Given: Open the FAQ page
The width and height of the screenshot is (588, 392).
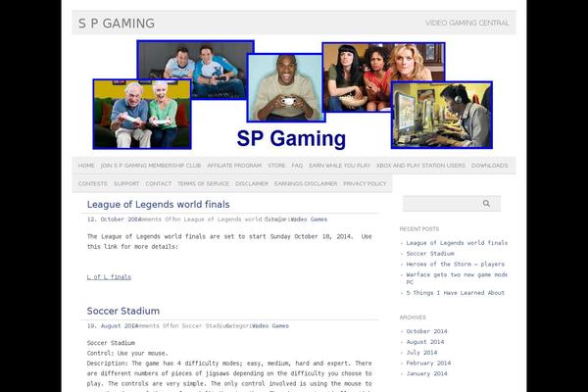Looking at the screenshot, I should (x=297, y=166).
